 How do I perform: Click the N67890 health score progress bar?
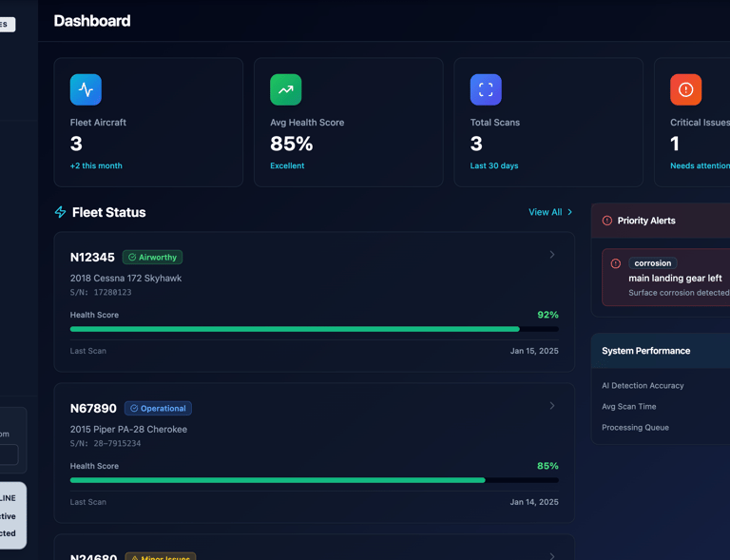coord(315,480)
